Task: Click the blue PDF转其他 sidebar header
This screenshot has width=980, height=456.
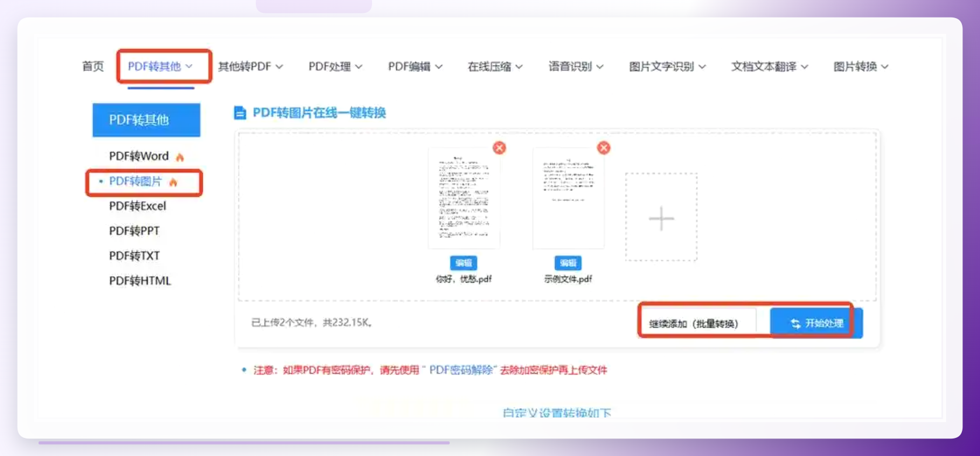Action: [147, 120]
